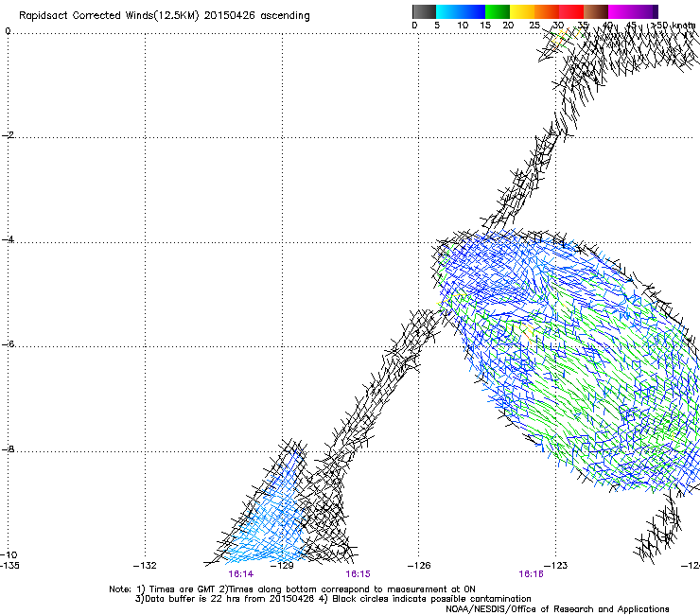Click the '-135' longitude axis label
The image size is (700, 615).
click(9, 566)
